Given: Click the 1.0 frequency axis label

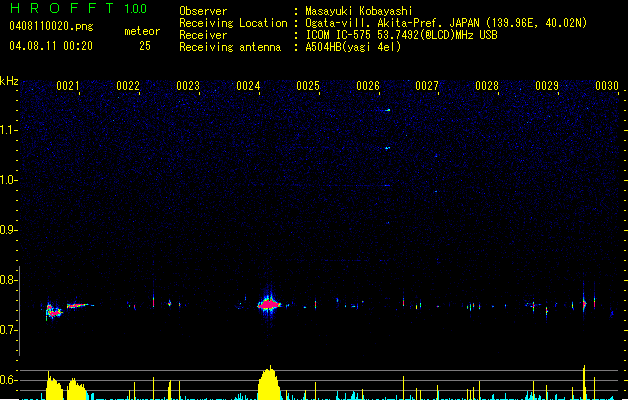Looking at the screenshot, I should coord(7,180).
